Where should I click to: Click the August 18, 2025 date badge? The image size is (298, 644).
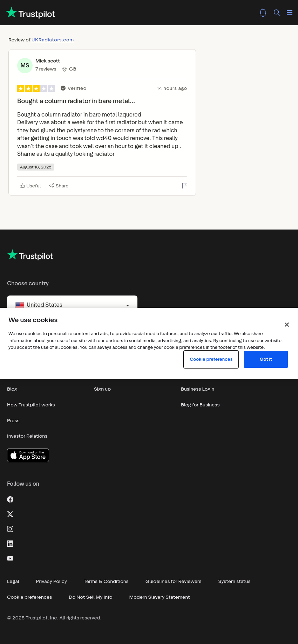point(36,167)
